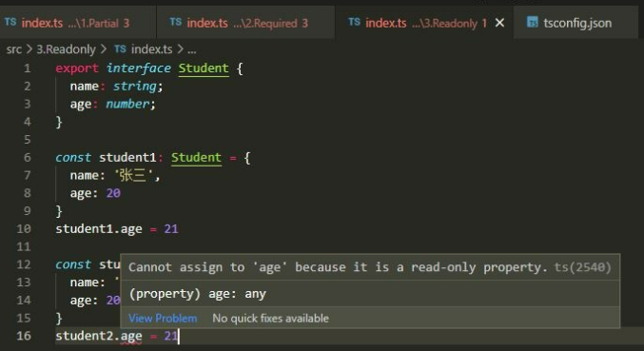Viewport: 644px width, 351px height.
Task: Click the tsconfig.json file icon
Action: (x=533, y=22)
